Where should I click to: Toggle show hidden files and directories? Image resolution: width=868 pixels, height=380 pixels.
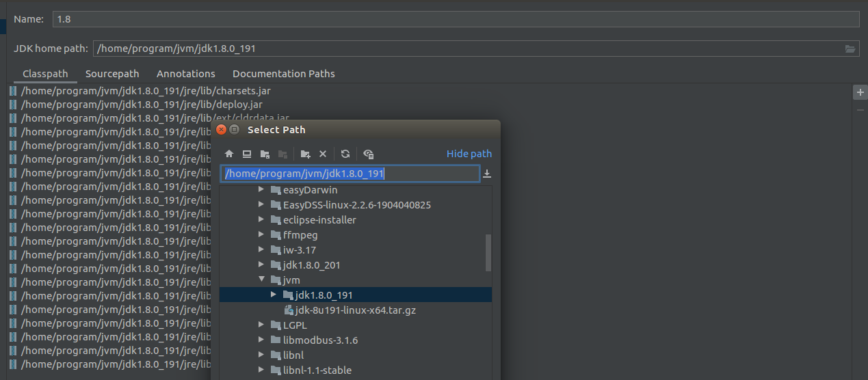(x=368, y=154)
